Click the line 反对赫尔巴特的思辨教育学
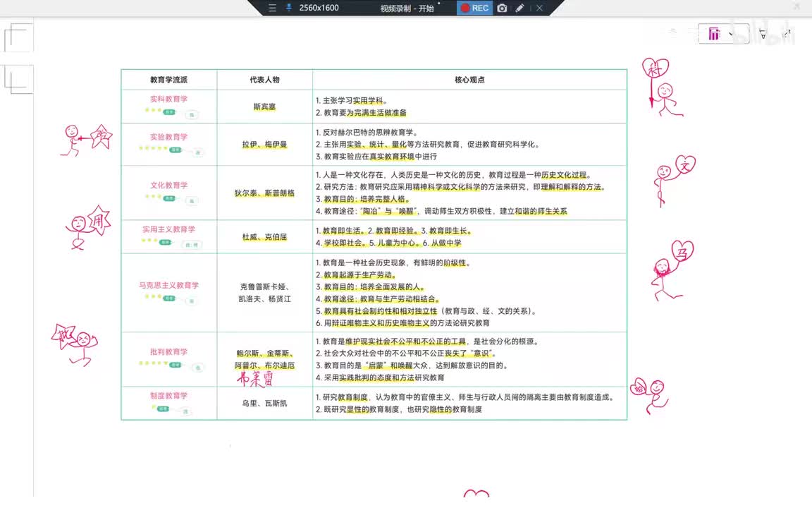This screenshot has width=812, height=508. (x=366, y=132)
